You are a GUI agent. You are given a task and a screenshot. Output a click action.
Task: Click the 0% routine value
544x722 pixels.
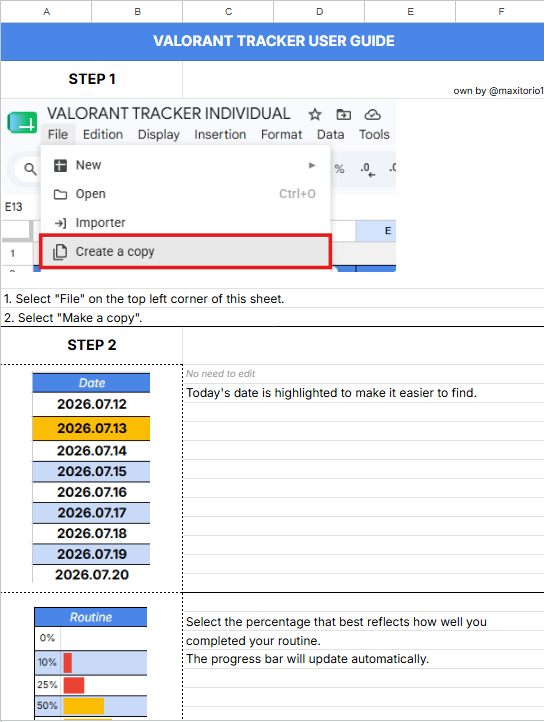[x=47, y=638]
